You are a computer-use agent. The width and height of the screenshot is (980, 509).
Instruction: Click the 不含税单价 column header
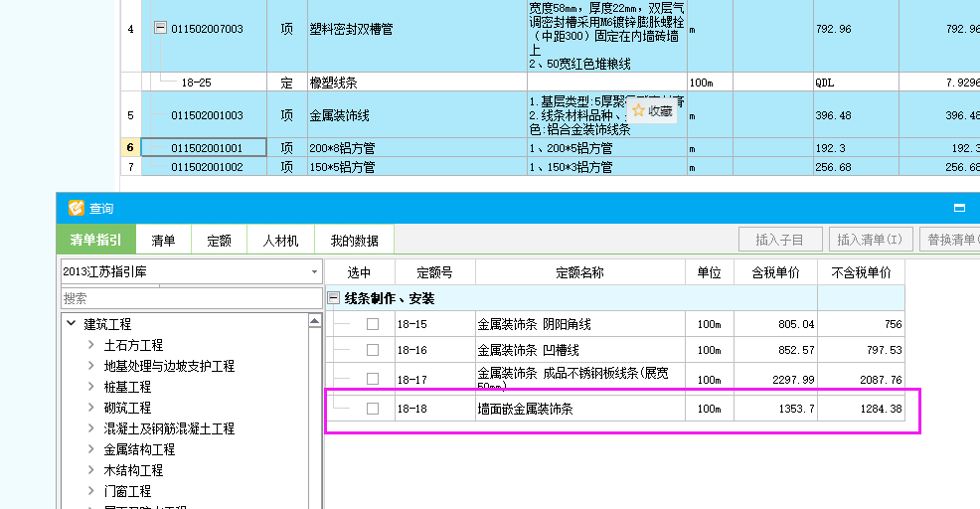tap(862, 272)
